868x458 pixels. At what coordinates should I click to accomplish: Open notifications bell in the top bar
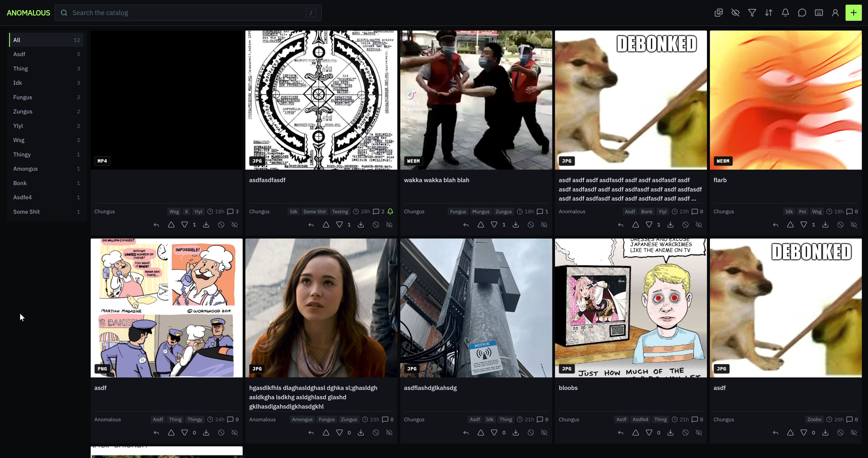(785, 13)
